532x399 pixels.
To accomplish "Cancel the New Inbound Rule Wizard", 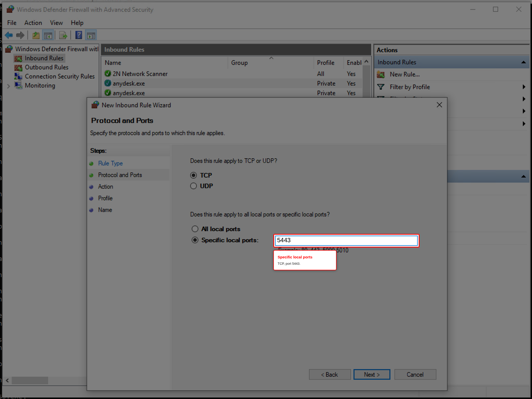I will 415,374.
